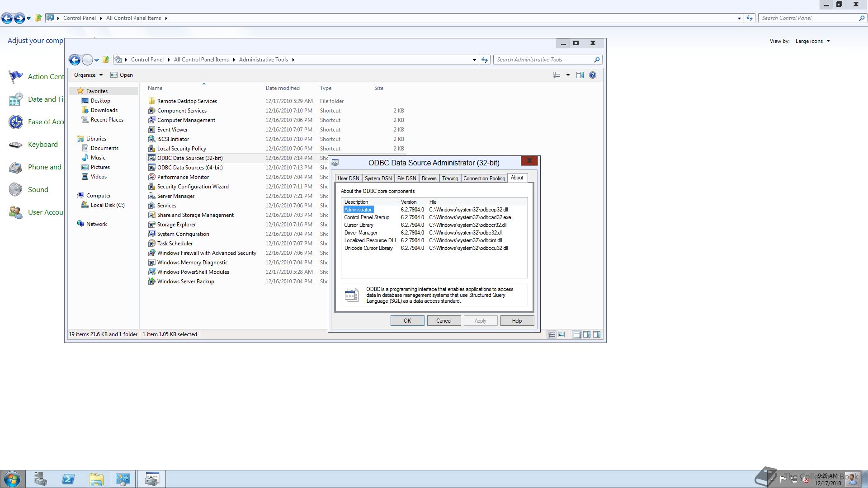Image resolution: width=868 pixels, height=488 pixels.
Task: Switch to the ODBC Administrator taskbar item
Action: 152,479
